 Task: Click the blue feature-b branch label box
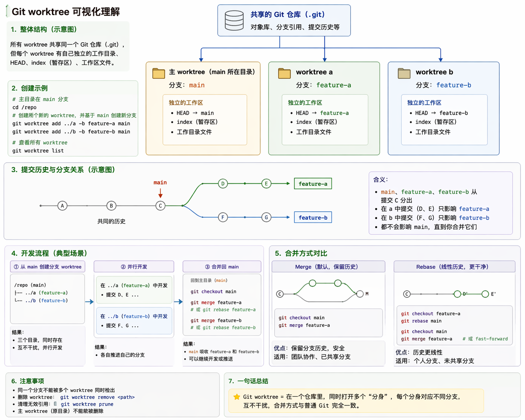pyautogui.click(x=313, y=217)
